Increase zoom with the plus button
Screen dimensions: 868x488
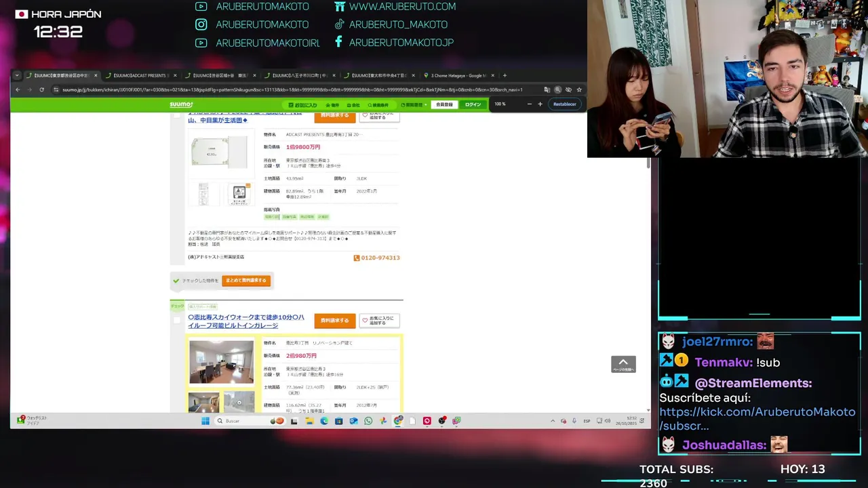tap(540, 104)
